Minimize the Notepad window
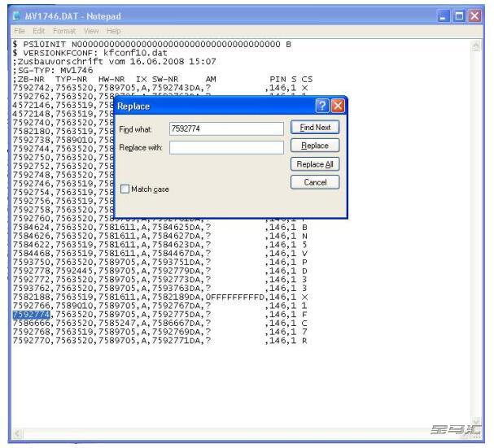Viewport: 494px width, 448px height. [x=443, y=15]
